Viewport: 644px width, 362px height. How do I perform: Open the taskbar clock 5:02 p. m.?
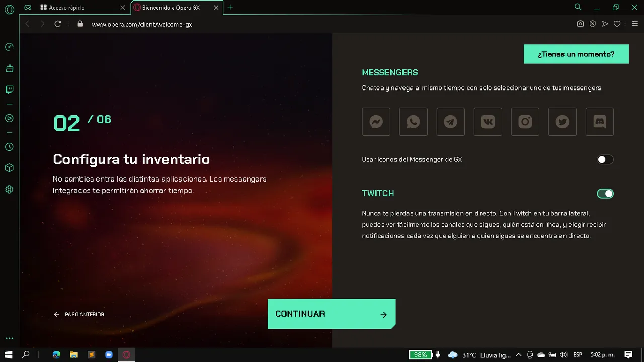(603, 355)
